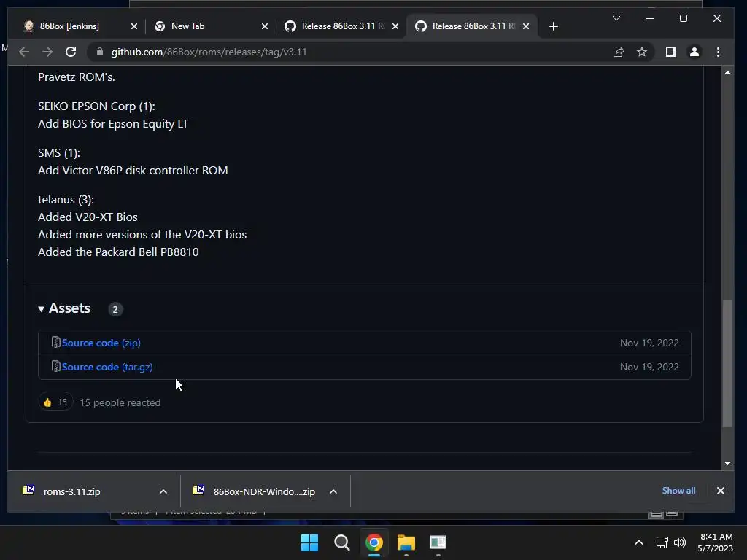The width and height of the screenshot is (747, 560).
Task: Download Source code (zip)
Action: tap(101, 343)
